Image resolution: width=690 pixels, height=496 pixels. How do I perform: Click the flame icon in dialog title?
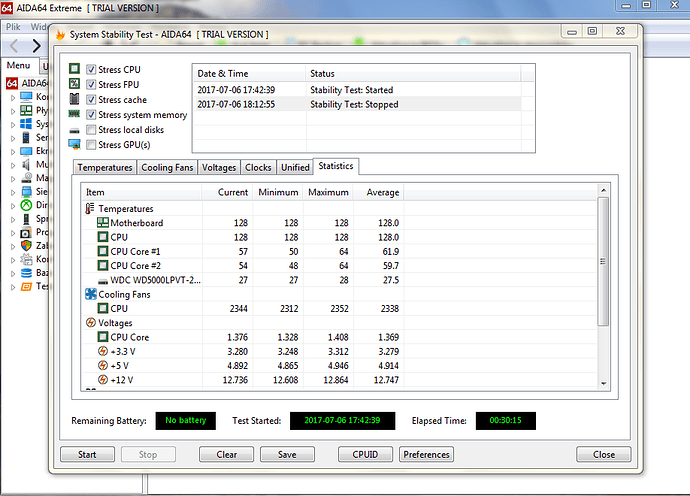60,34
